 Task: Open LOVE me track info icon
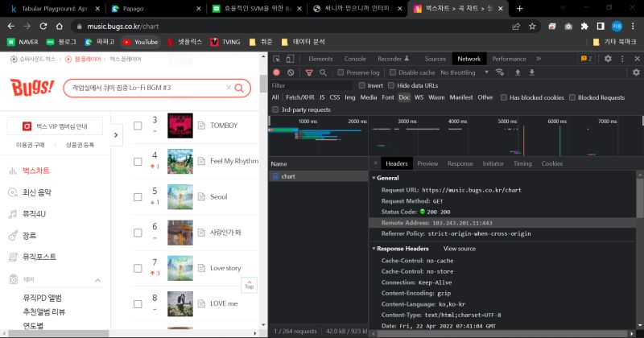202,303
